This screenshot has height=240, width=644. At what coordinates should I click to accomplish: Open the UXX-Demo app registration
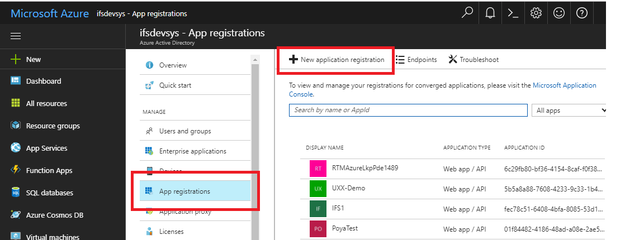coord(348,188)
